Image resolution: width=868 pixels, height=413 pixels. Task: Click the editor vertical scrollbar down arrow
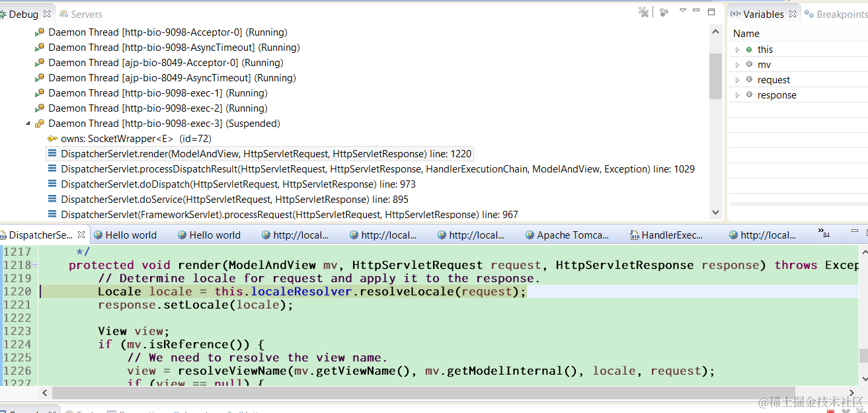863,379
